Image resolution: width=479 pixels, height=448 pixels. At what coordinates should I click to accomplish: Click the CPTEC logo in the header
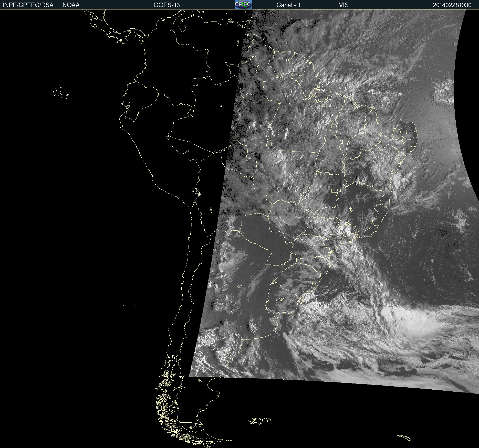click(x=243, y=5)
